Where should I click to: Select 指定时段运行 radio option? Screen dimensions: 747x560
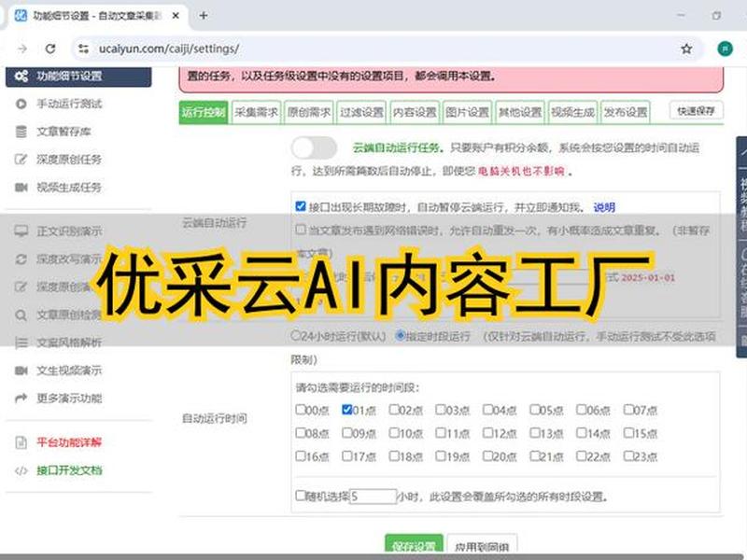click(401, 335)
